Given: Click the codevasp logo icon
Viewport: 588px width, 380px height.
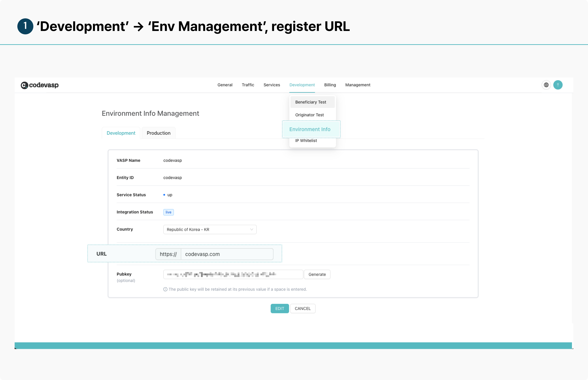Looking at the screenshot, I should [24, 85].
